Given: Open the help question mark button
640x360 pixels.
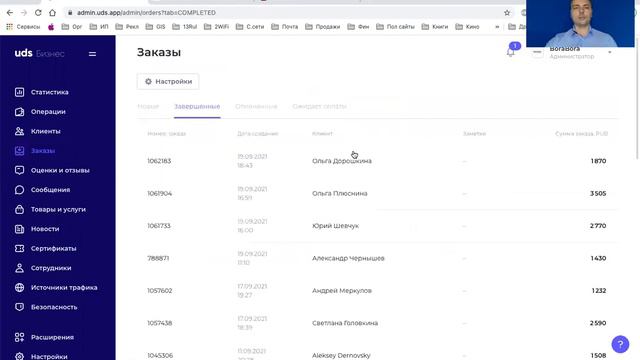Looking at the screenshot, I should pyautogui.click(x=620, y=344).
